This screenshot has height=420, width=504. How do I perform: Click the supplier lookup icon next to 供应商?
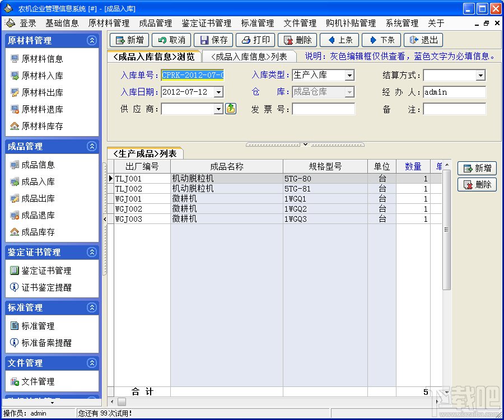pyautogui.click(x=231, y=109)
